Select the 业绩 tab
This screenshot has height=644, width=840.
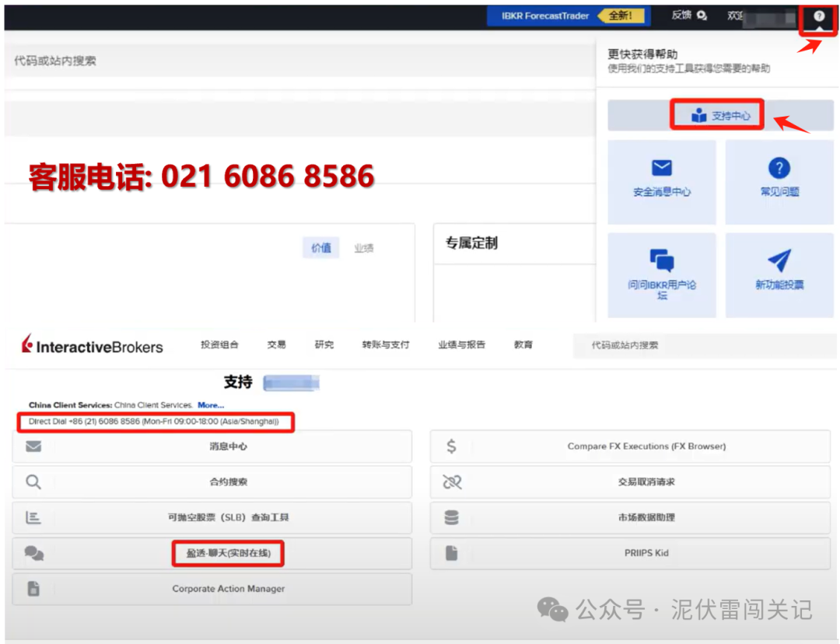pos(364,248)
